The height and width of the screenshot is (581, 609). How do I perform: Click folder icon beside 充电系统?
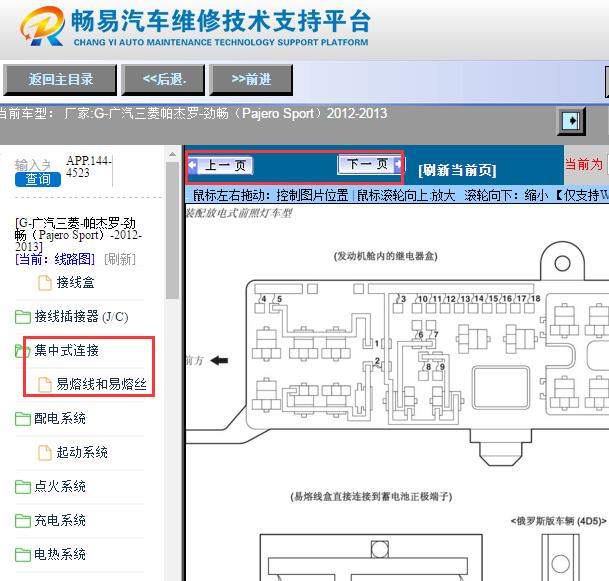coord(23,521)
